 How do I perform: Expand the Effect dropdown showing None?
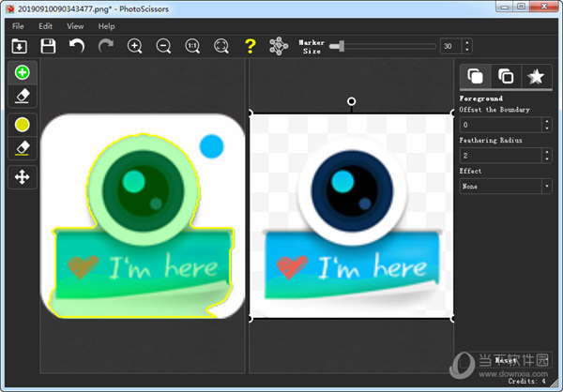pyautogui.click(x=506, y=187)
